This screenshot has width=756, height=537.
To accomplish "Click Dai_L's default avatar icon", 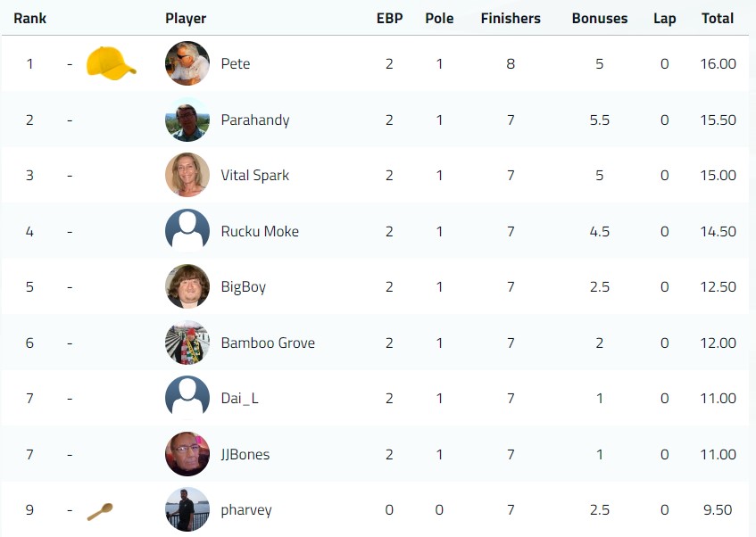I will [187, 398].
